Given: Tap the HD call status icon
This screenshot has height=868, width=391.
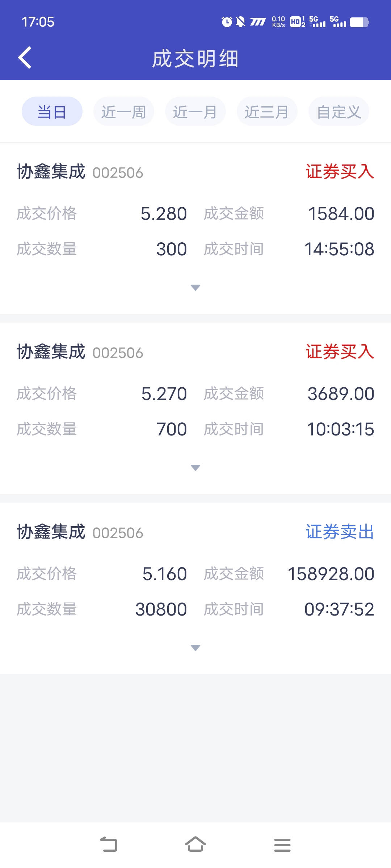Looking at the screenshot, I should coord(297,22).
